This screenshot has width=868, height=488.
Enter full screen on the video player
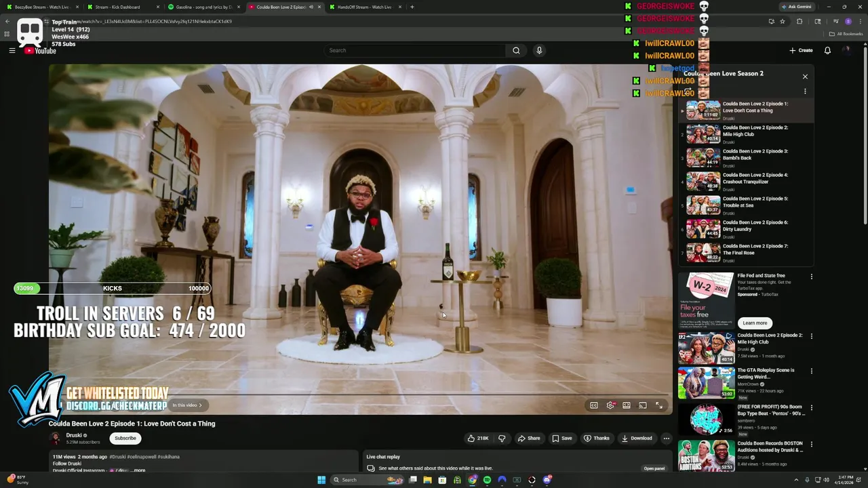point(659,405)
